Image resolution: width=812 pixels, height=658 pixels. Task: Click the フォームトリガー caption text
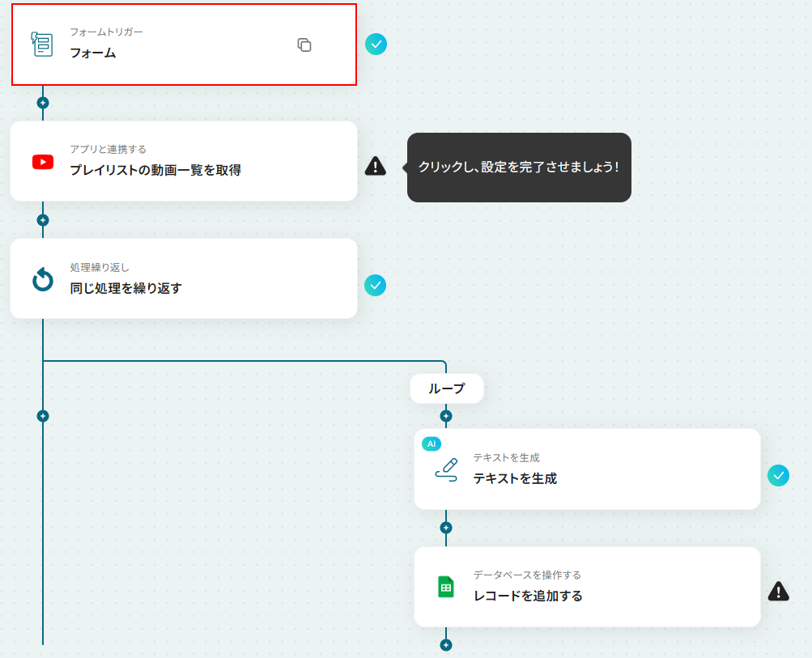coord(106,32)
